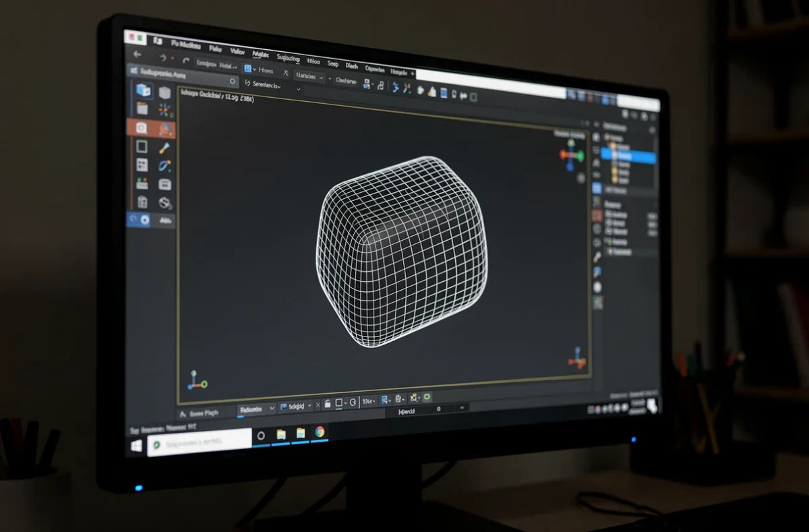Viewport: 809px width, 532px height.
Task: Click the Windows taskbar search box
Action: pos(200,442)
